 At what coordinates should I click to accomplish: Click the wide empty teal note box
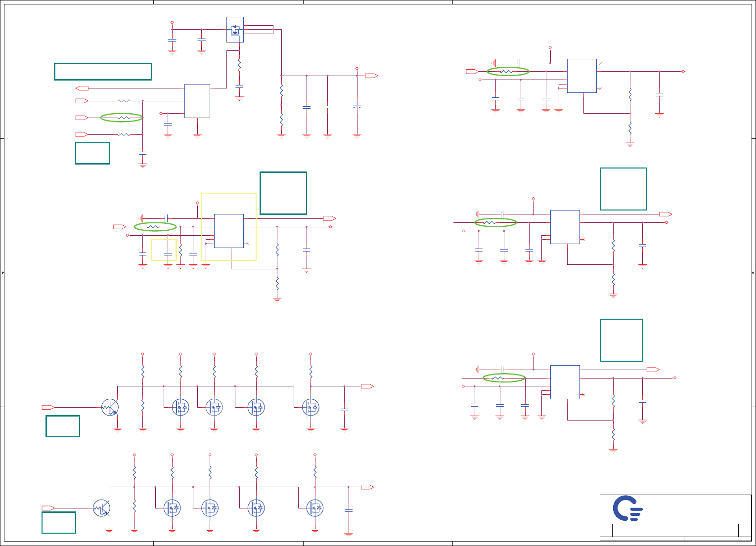103,71
